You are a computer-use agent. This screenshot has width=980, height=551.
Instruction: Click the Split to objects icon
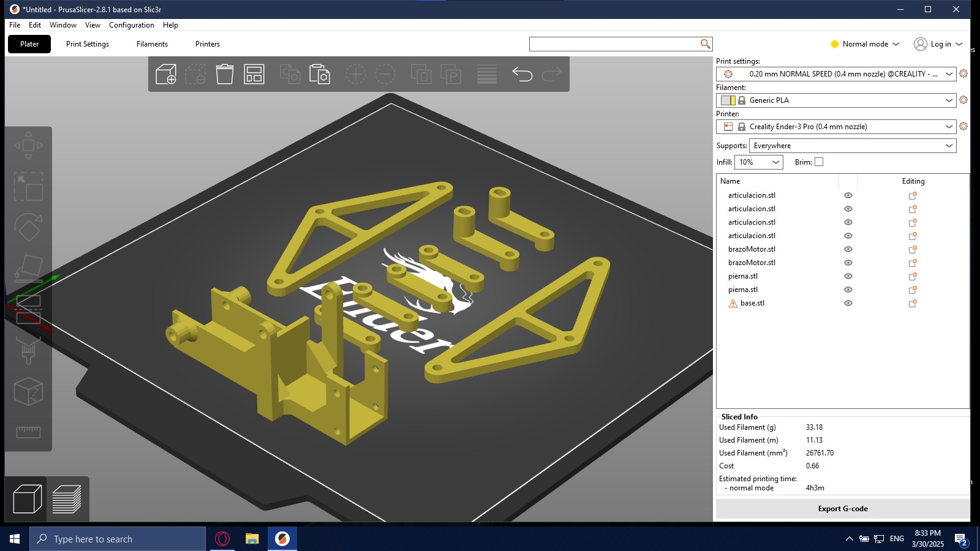pos(421,74)
